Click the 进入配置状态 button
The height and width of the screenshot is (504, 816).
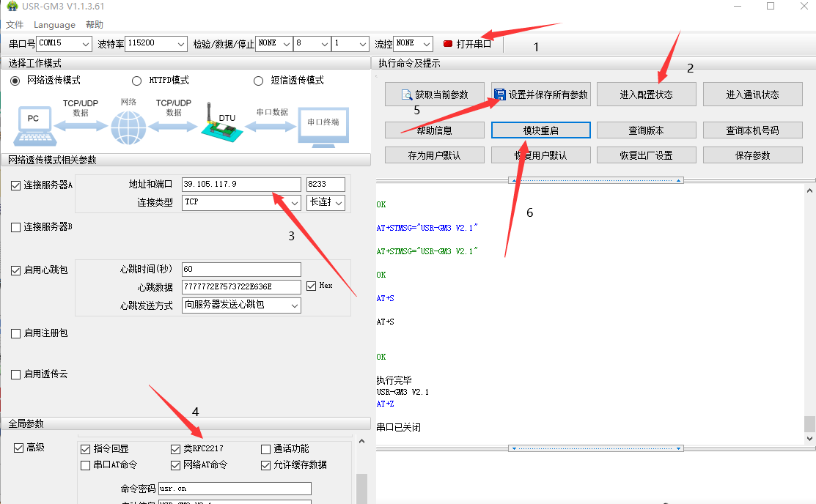pos(646,94)
